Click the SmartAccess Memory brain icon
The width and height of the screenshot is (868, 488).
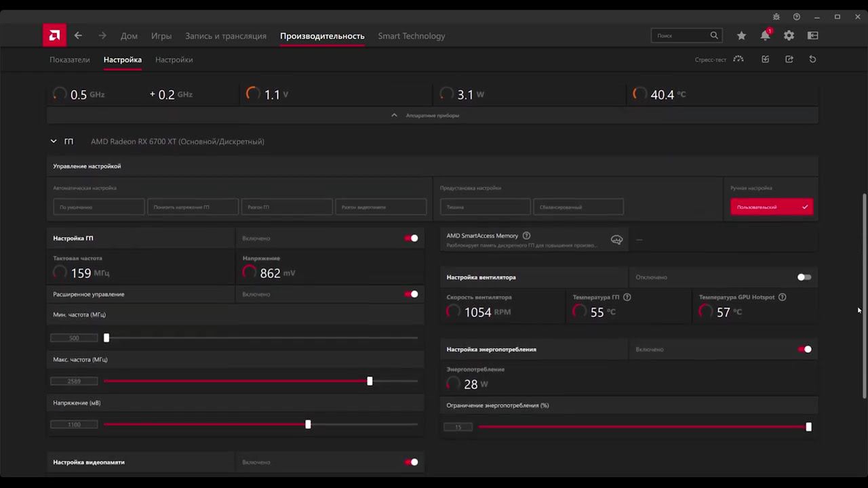[616, 239]
